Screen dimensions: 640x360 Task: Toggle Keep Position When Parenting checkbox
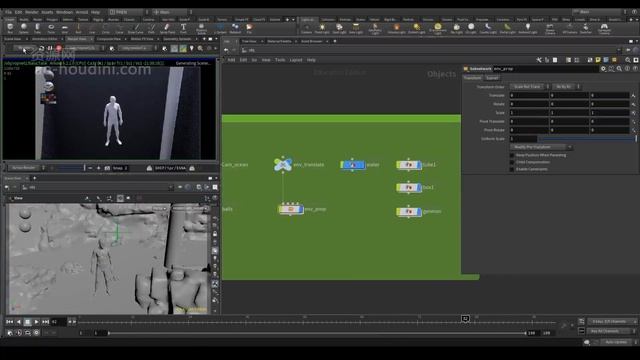(x=512, y=156)
